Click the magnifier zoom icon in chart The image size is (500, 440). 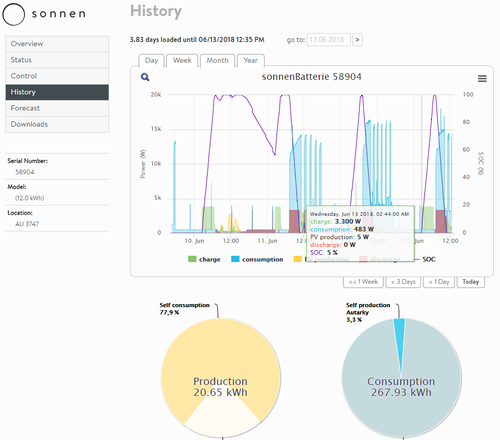145,77
